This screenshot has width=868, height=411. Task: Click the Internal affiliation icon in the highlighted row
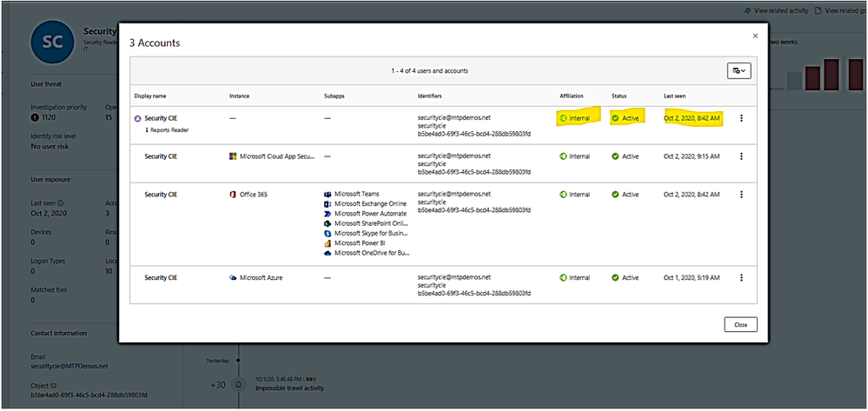(x=564, y=118)
